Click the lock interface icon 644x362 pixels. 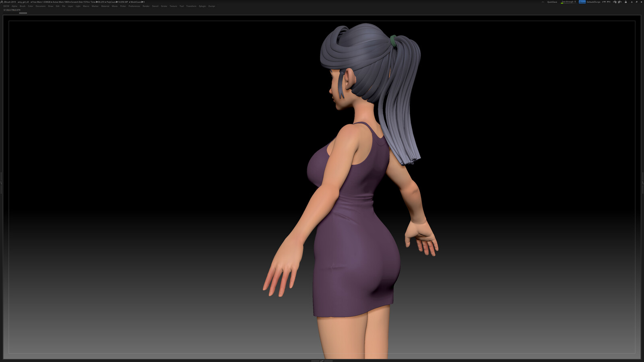tap(625, 2)
